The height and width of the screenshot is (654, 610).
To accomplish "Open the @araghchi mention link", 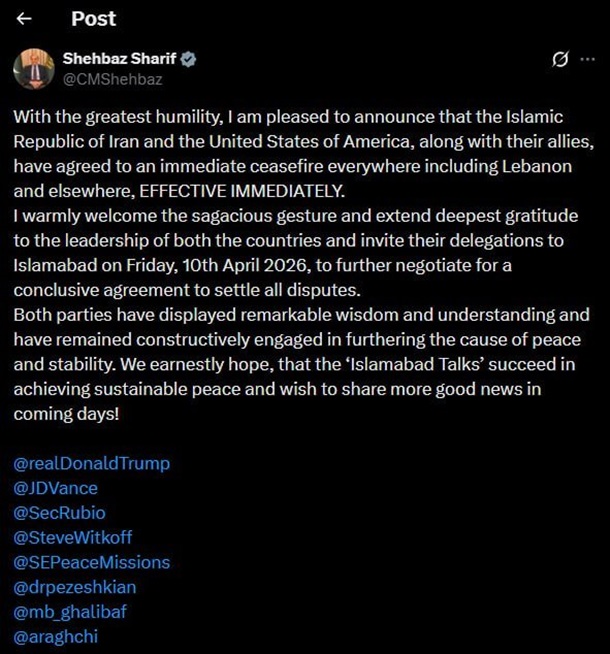I will (56, 636).
